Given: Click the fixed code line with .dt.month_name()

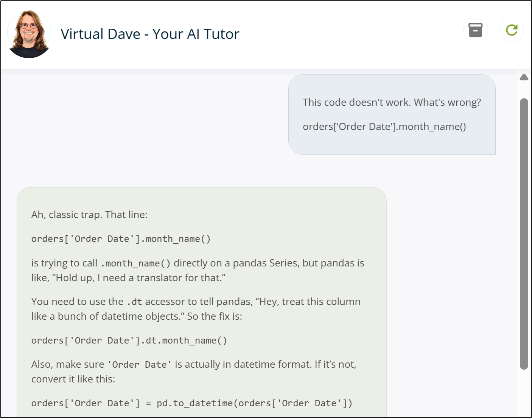Looking at the screenshot, I should click(x=129, y=341).
